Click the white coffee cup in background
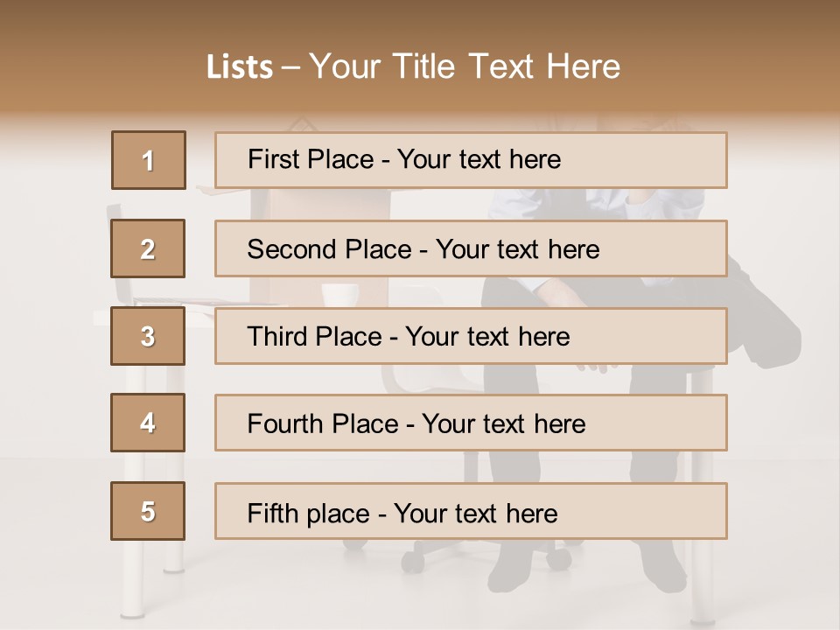The width and height of the screenshot is (840, 630). [339, 295]
